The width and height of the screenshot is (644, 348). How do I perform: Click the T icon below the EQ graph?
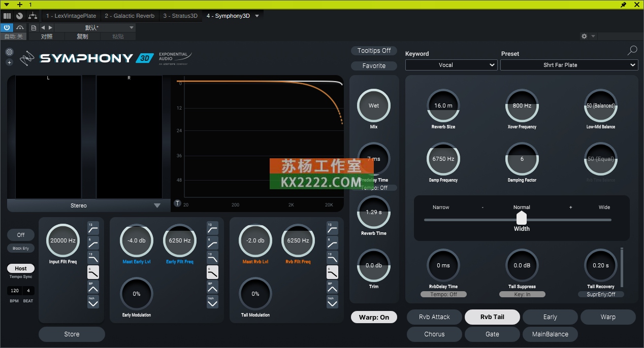pos(178,203)
